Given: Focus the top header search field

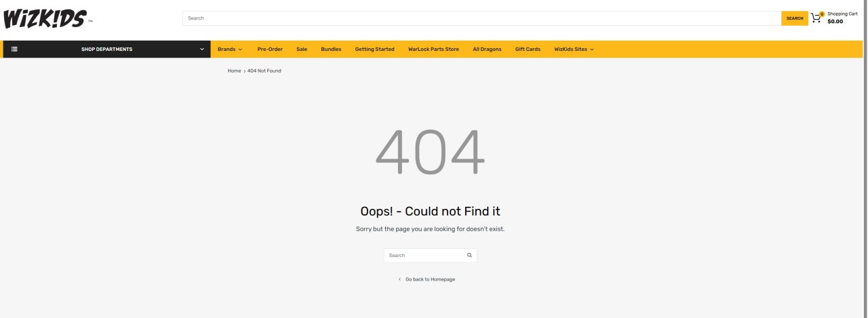Looking at the screenshot, I should [x=481, y=18].
